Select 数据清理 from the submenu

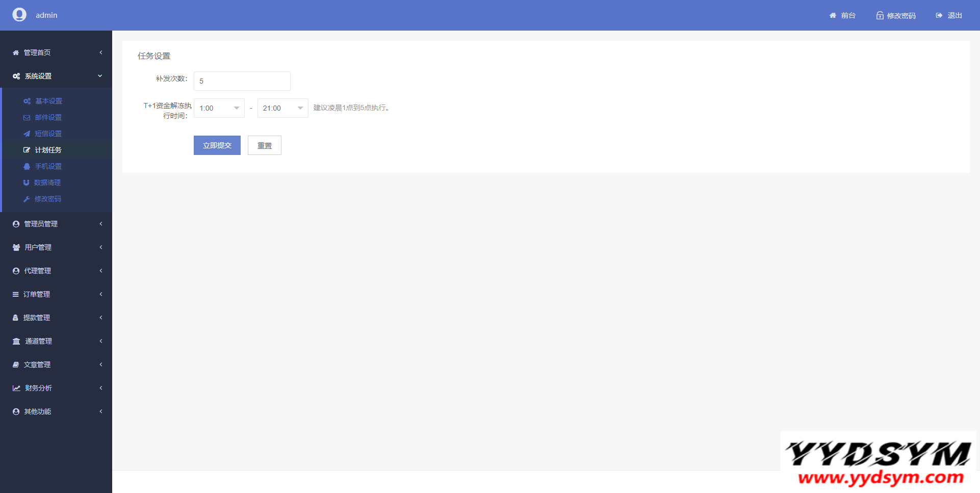47,183
